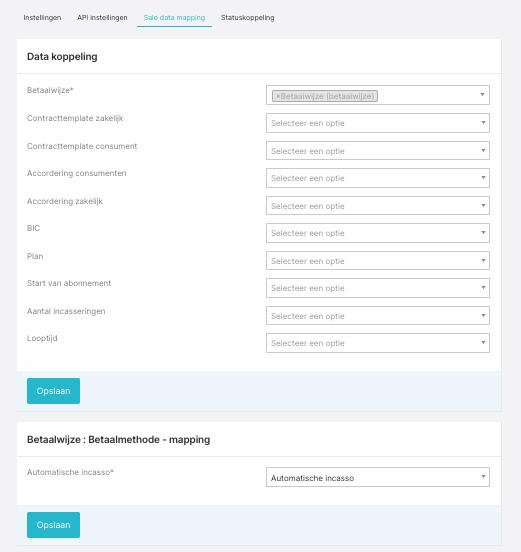Click the Accordering zakelijk label
The width and height of the screenshot is (521, 552).
65,201
